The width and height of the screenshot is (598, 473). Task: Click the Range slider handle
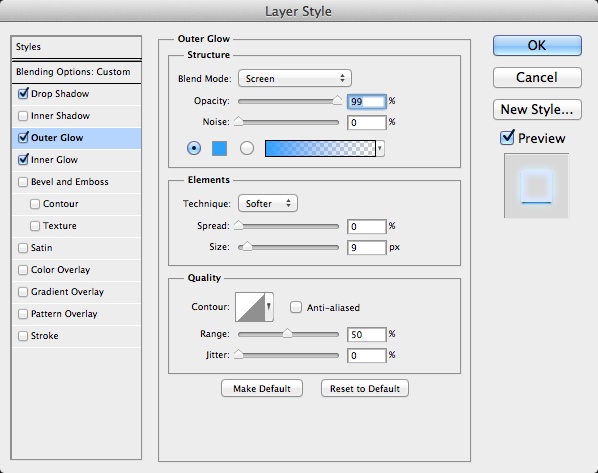click(x=287, y=333)
